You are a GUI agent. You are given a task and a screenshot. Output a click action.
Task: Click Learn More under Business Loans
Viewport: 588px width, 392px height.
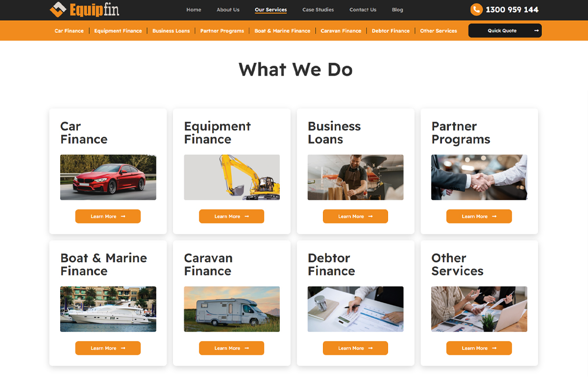pos(355,216)
